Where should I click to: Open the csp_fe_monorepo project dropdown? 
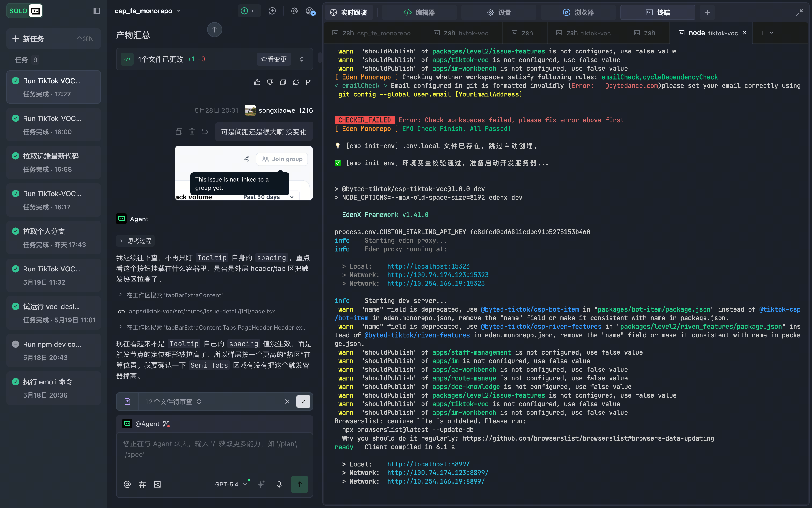(148, 11)
